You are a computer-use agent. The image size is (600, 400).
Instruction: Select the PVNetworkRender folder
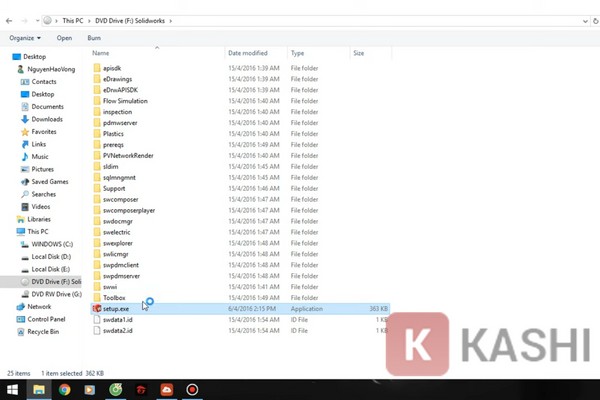[128, 155]
